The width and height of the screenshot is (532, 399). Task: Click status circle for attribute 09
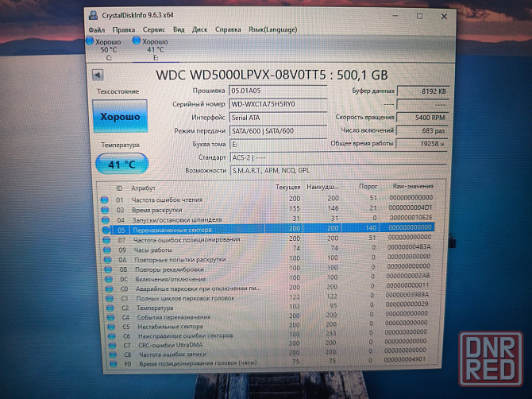coord(107,250)
